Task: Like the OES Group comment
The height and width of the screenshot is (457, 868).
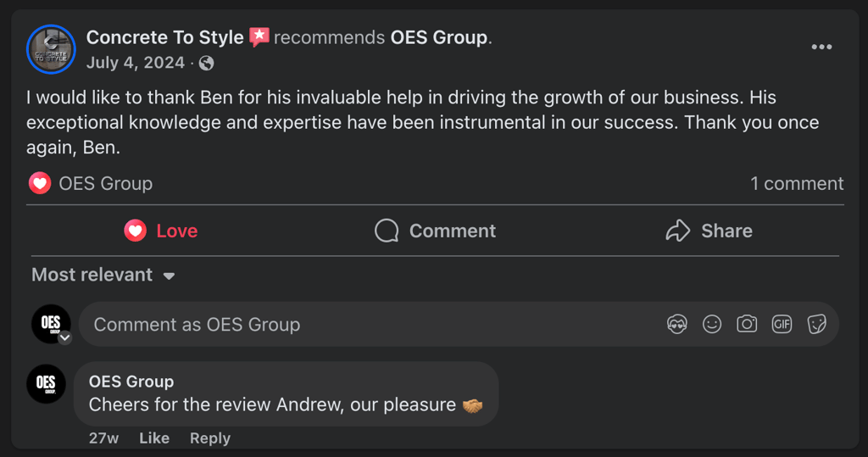Action: (154, 438)
